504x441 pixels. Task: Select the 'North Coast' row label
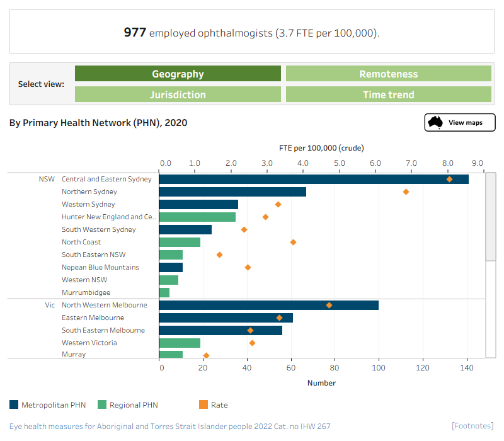81,242
